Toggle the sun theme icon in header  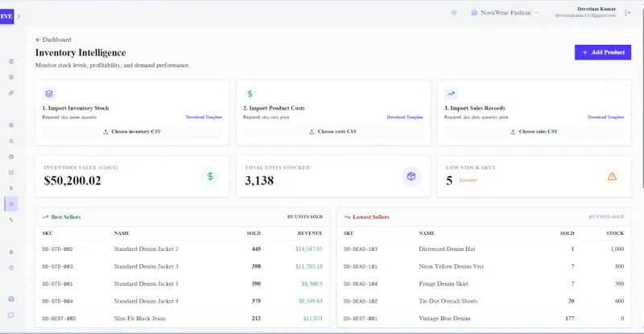(x=453, y=13)
